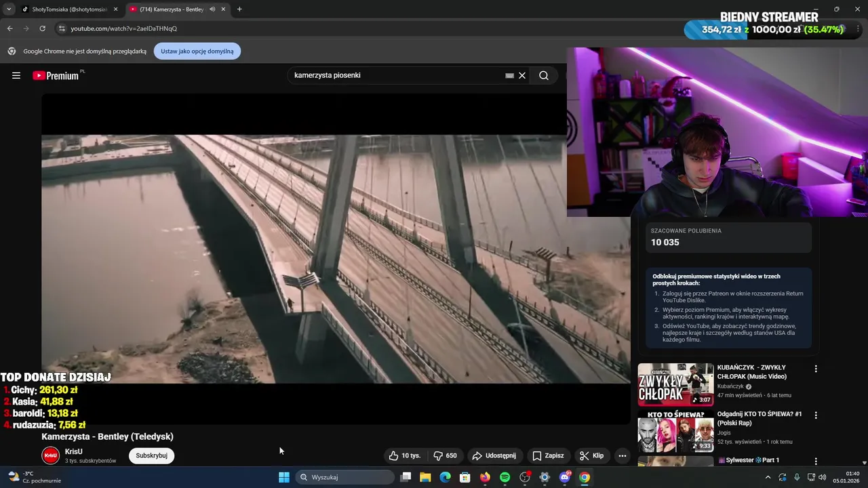Select the video title 'Kamerzysta - Bentley (Teledysk)'
868x488 pixels.
pos(107,436)
